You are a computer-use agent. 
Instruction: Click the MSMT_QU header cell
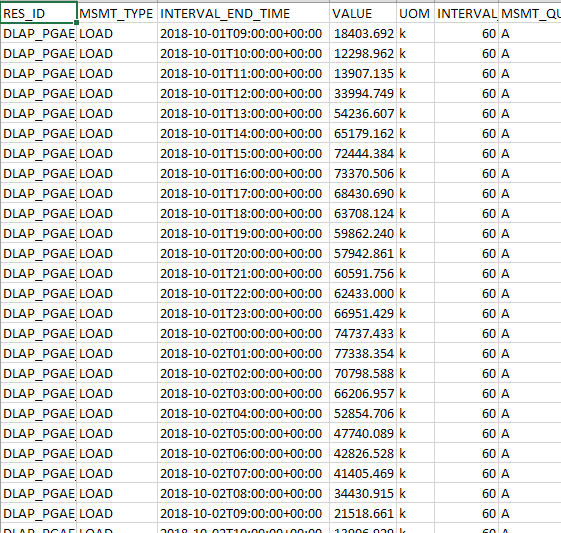[x=530, y=13]
